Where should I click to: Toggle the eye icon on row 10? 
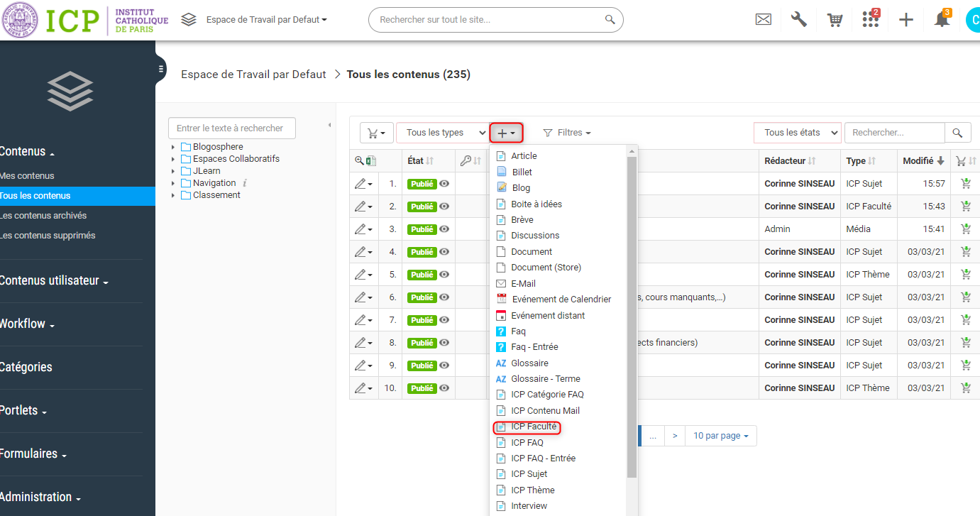[445, 388]
